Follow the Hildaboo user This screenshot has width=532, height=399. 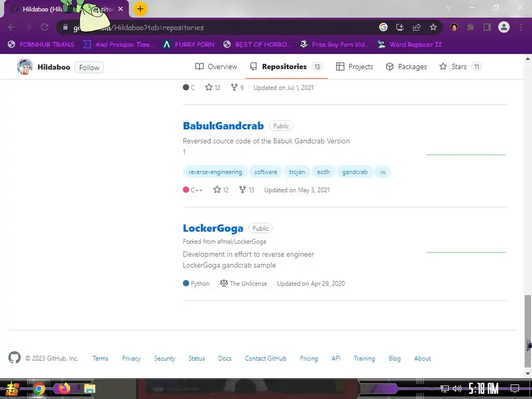coord(89,68)
